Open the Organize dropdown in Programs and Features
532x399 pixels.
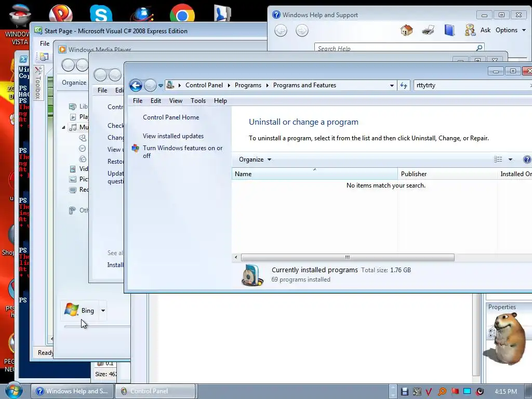pyautogui.click(x=255, y=159)
